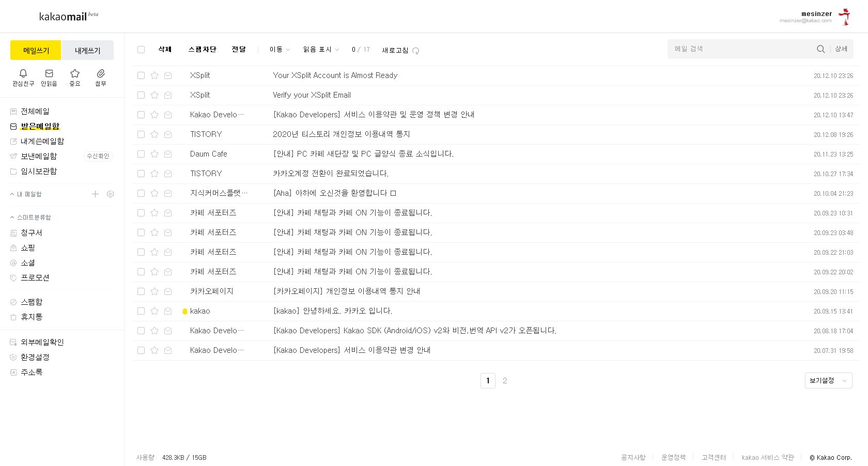This screenshot has width=868, height=466.
Task: Toggle read envelope icon for 카카오페이지 mail
Action: tap(168, 291)
